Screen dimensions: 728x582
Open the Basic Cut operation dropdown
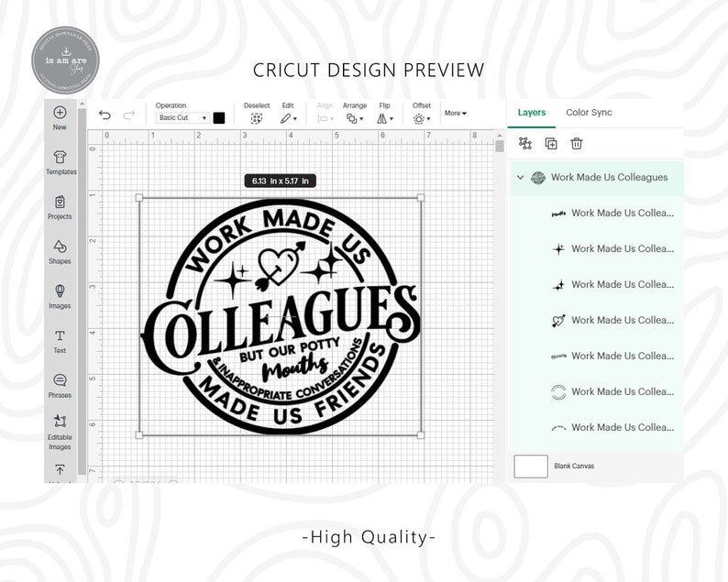pyautogui.click(x=182, y=118)
